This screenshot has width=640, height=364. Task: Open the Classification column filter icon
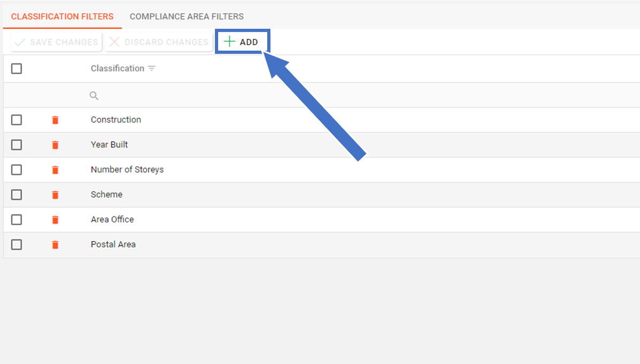pyautogui.click(x=151, y=69)
